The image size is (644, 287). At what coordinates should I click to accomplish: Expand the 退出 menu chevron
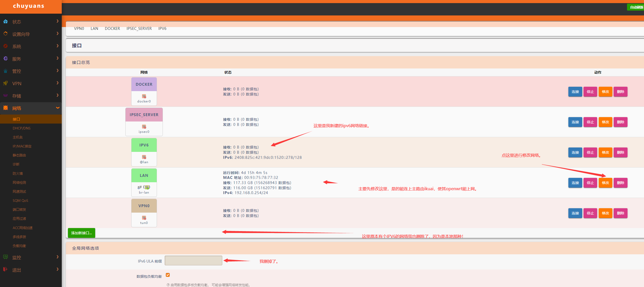pos(58,269)
